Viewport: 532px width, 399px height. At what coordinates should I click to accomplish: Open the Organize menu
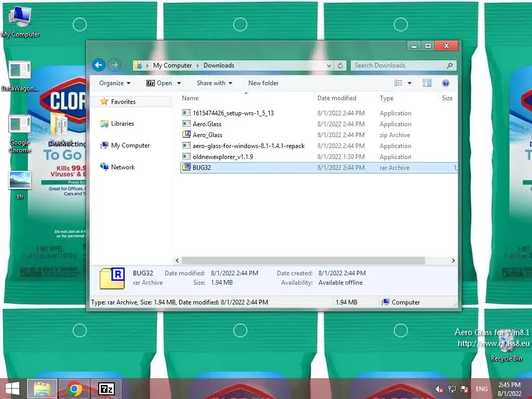(115, 83)
